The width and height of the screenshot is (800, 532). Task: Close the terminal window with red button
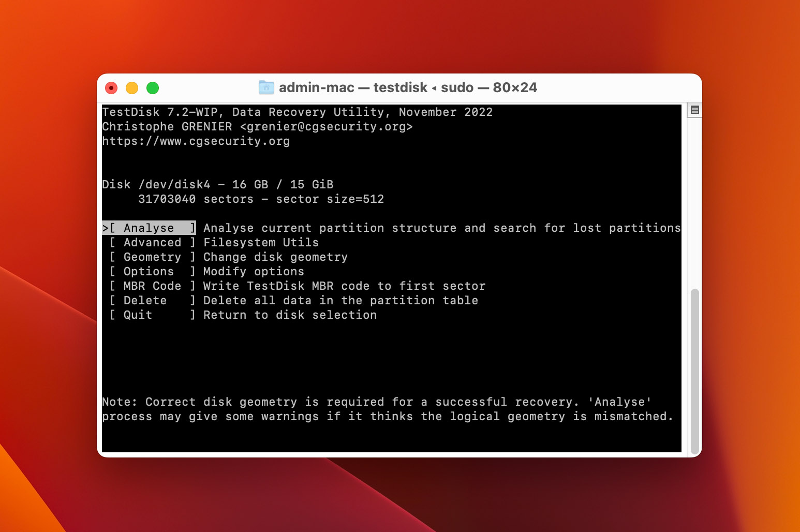111,88
